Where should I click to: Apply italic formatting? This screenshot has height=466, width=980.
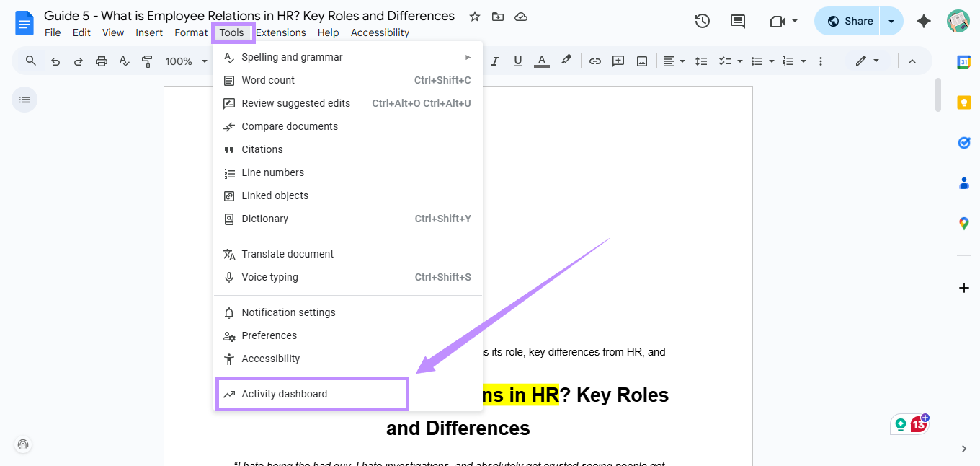[495, 61]
